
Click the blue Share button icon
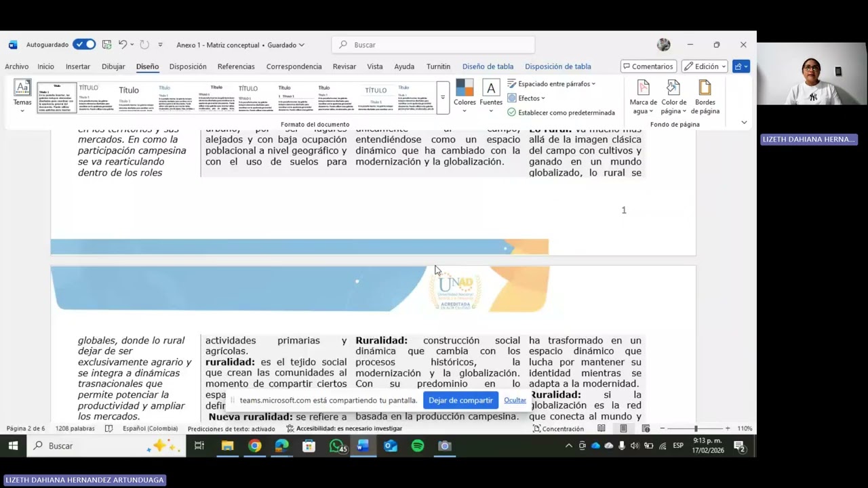(x=741, y=66)
